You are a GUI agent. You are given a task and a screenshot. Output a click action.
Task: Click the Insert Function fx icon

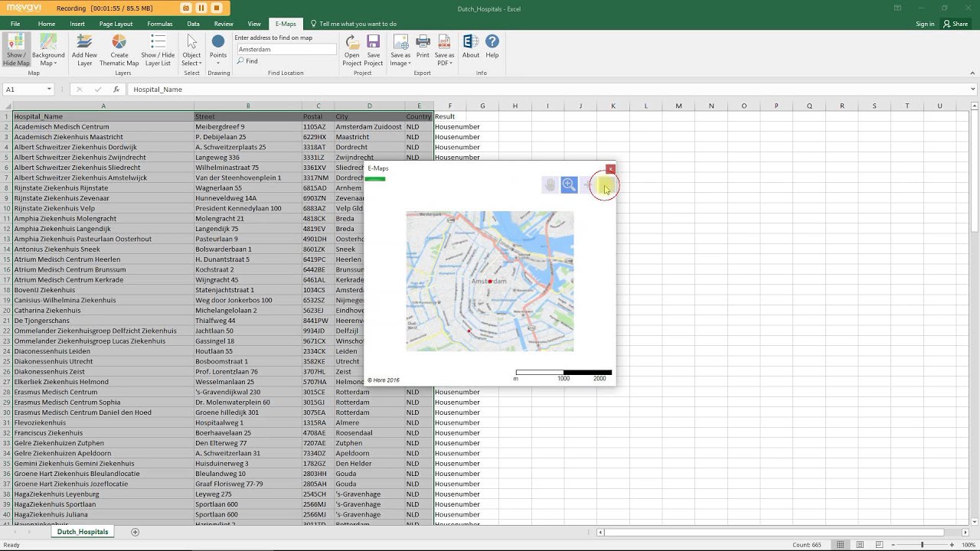click(116, 90)
